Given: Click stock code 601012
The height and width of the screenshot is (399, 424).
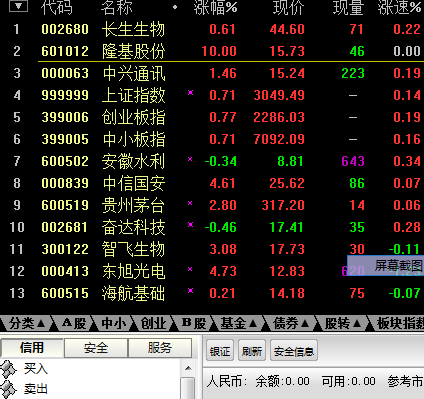Looking at the screenshot, I should coord(65,51).
